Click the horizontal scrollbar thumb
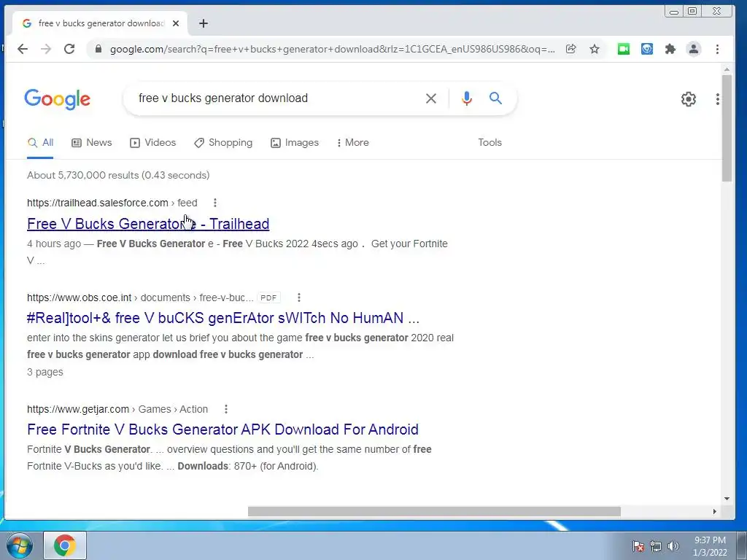747x560 pixels. click(434, 511)
